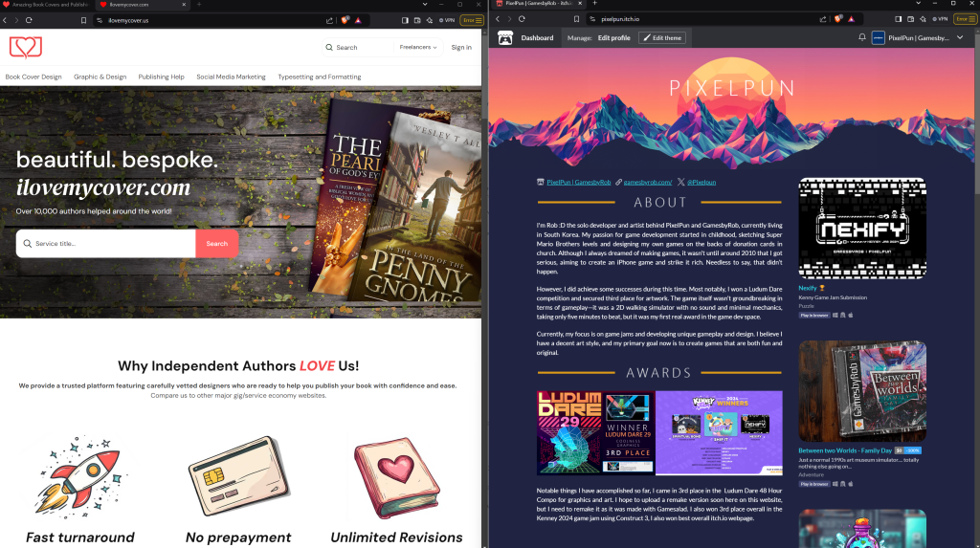Viewport: 980px width, 548px height.
Task: Open the tab search chevron in pixelpun window
Action: coord(918,3)
